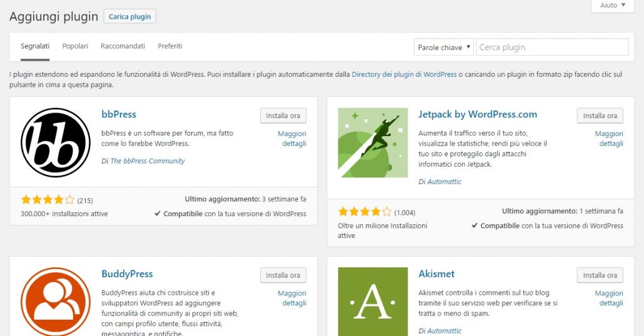Open the bbPress title link
The height and width of the screenshot is (336, 644).
pos(119,114)
